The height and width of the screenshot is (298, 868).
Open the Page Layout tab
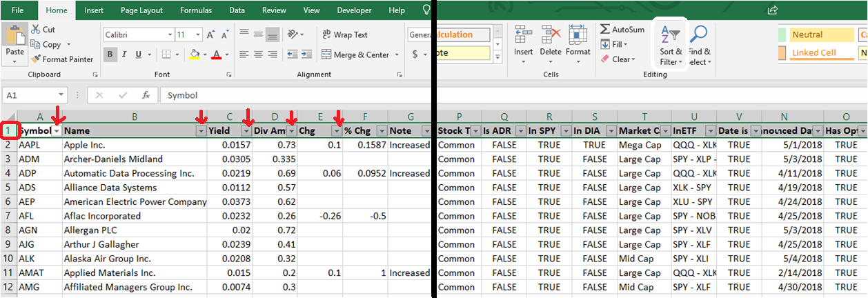click(141, 10)
